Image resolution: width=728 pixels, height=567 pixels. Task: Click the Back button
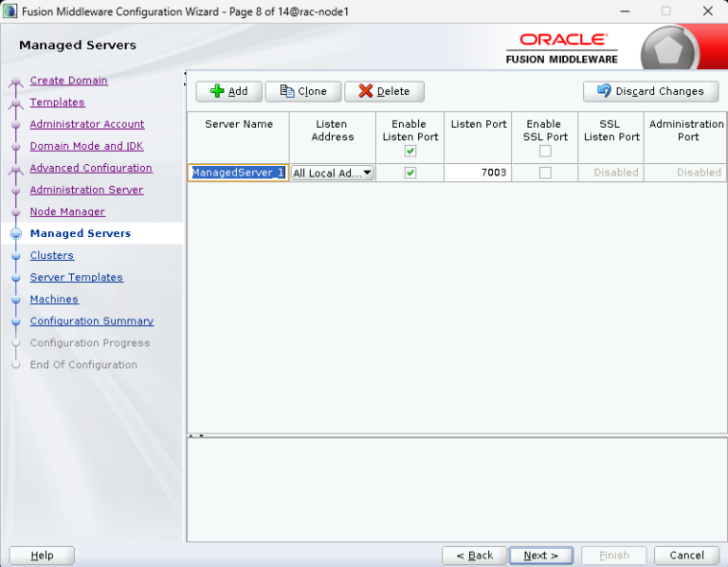pos(475,556)
